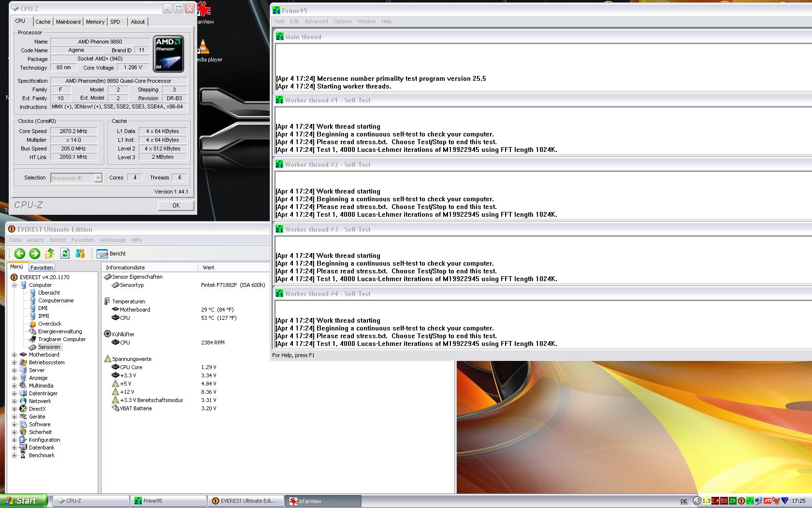Viewport: 812px width, 508px height.
Task: Click the OK button in CPU-Z
Action: point(176,206)
